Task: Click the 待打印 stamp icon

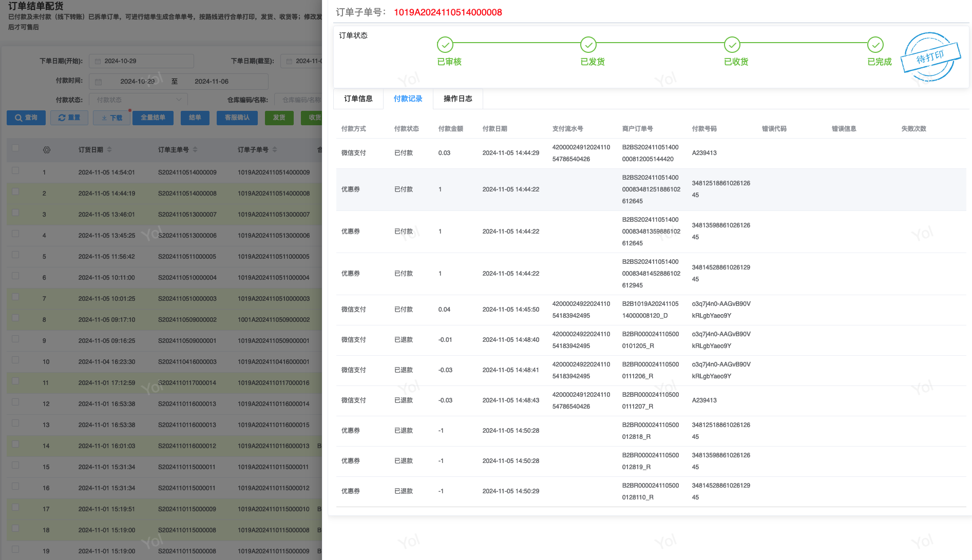Action: tap(930, 57)
